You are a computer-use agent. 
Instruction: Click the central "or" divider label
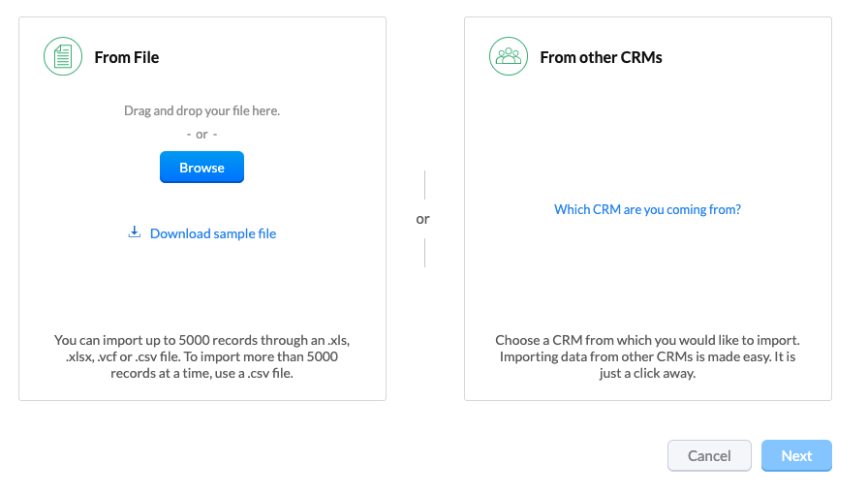(x=423, y=219)
